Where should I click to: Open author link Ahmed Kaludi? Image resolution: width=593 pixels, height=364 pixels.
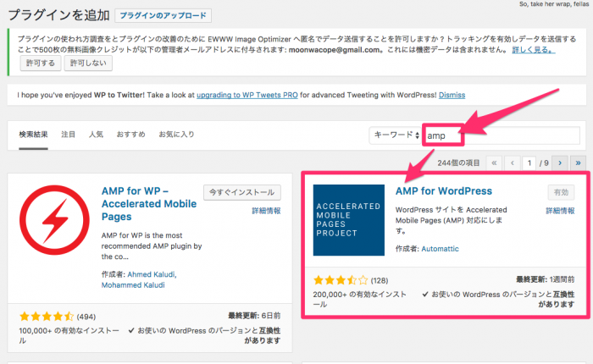[152, 274]
